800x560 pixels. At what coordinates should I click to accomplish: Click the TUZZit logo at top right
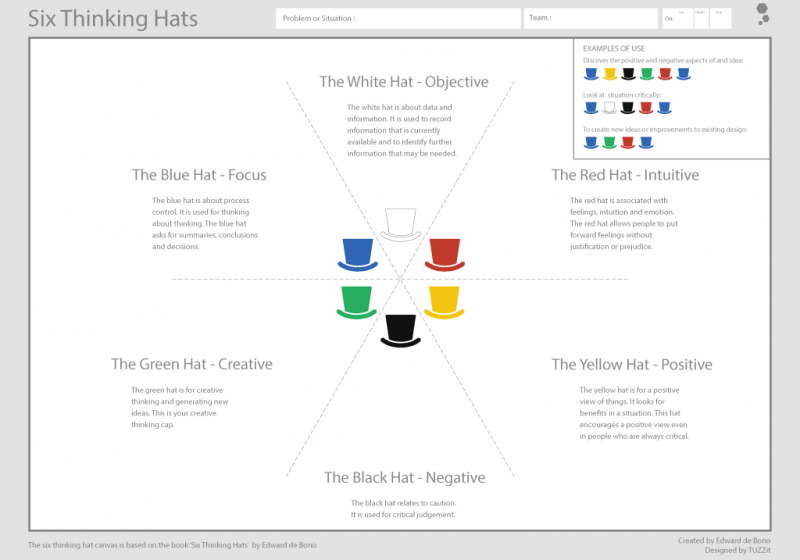pos(763,14)
